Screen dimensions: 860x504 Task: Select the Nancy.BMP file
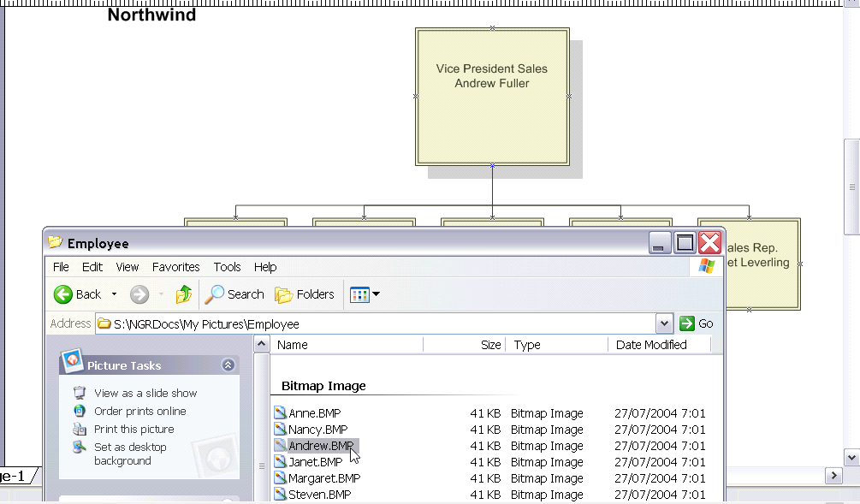[x=318, y=430]
